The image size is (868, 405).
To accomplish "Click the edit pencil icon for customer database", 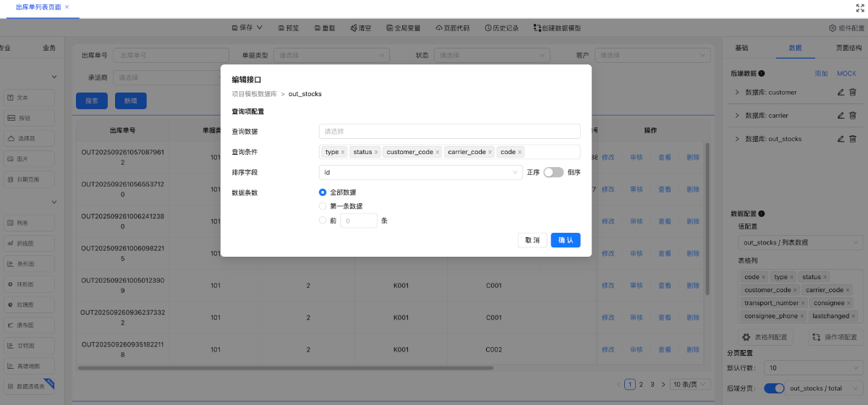I will pyautogui.click(x=841, y=93).
